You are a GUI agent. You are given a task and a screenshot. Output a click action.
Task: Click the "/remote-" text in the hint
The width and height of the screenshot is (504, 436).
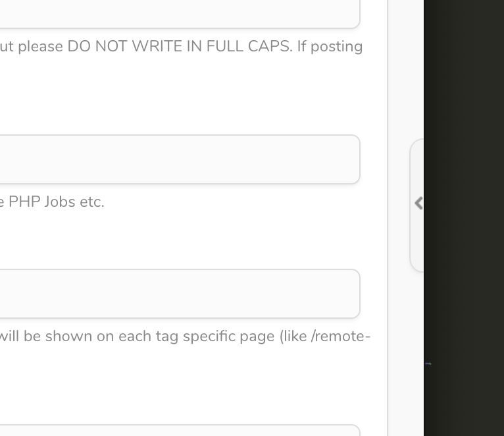point(341,337)
